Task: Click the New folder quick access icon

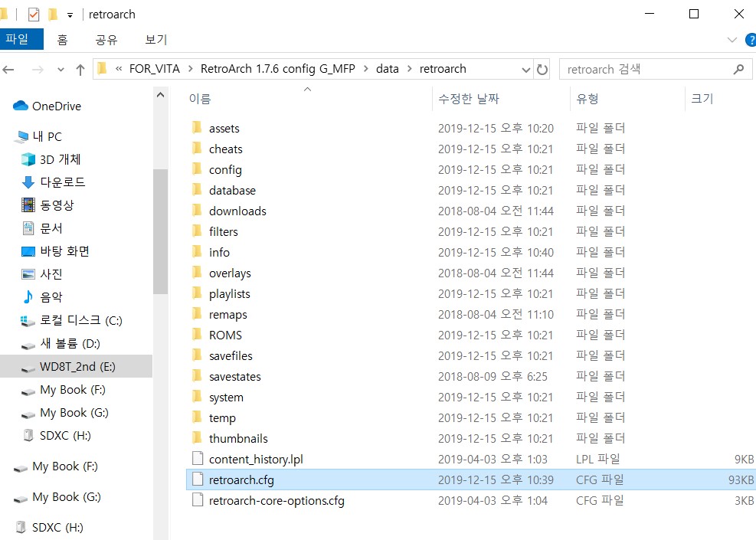Action: [x=53, y=15]
